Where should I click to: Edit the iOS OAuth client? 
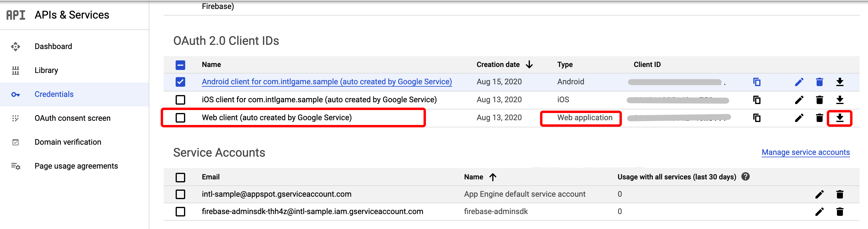pyautogui.click(x=799, y=100)
